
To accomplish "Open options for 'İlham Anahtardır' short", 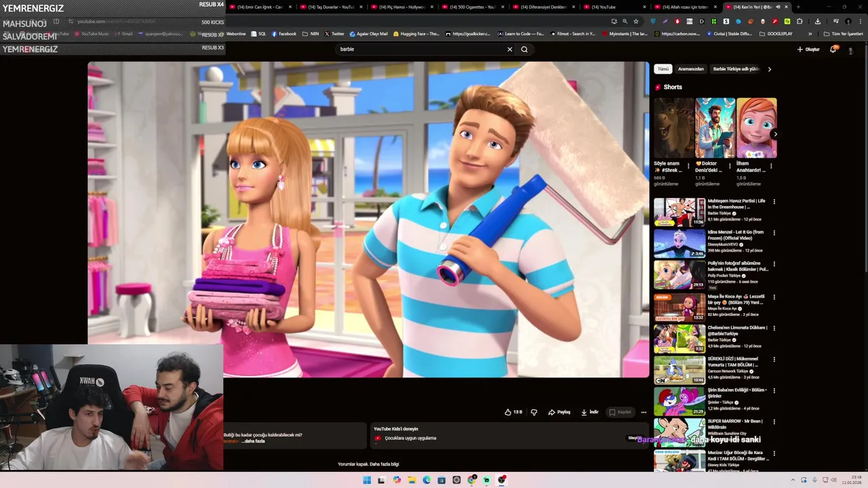I will pos(771,165).
